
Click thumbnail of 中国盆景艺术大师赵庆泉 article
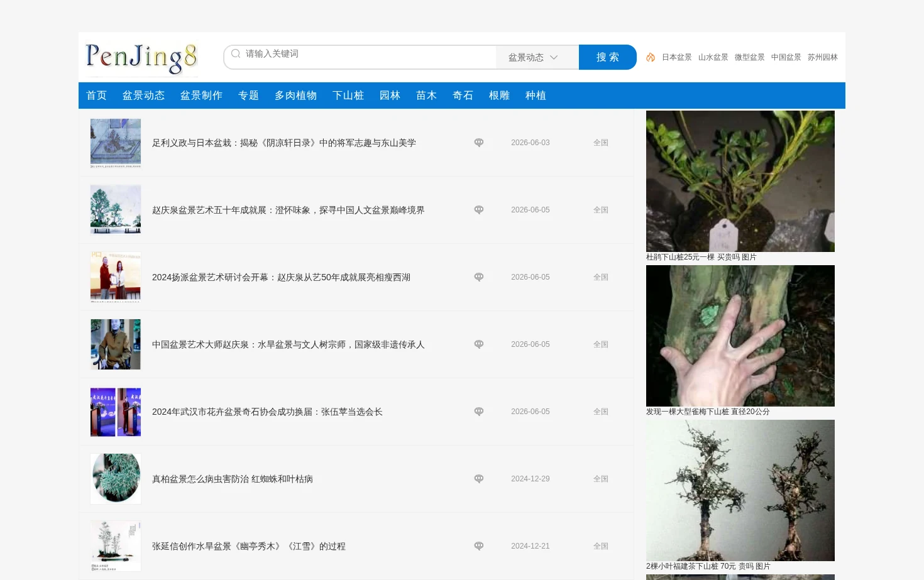(116, 344)
